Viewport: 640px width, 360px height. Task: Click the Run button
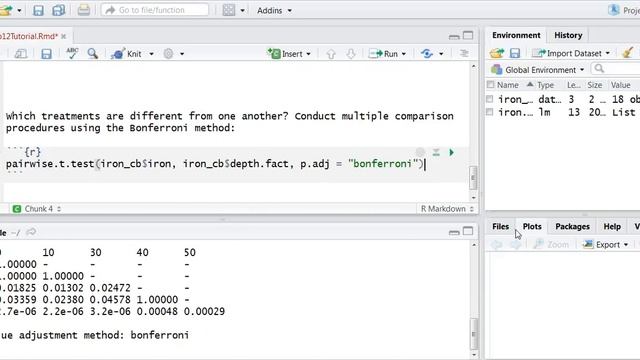(383, 53)
